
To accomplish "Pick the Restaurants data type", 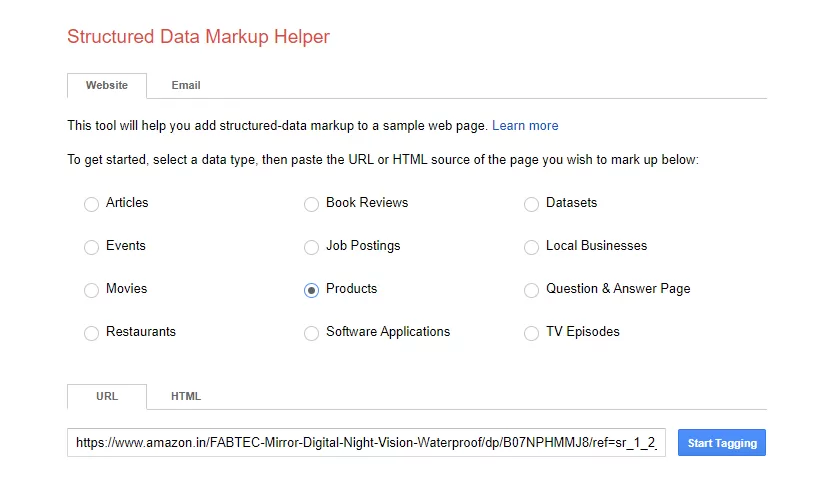I will 92,333.
